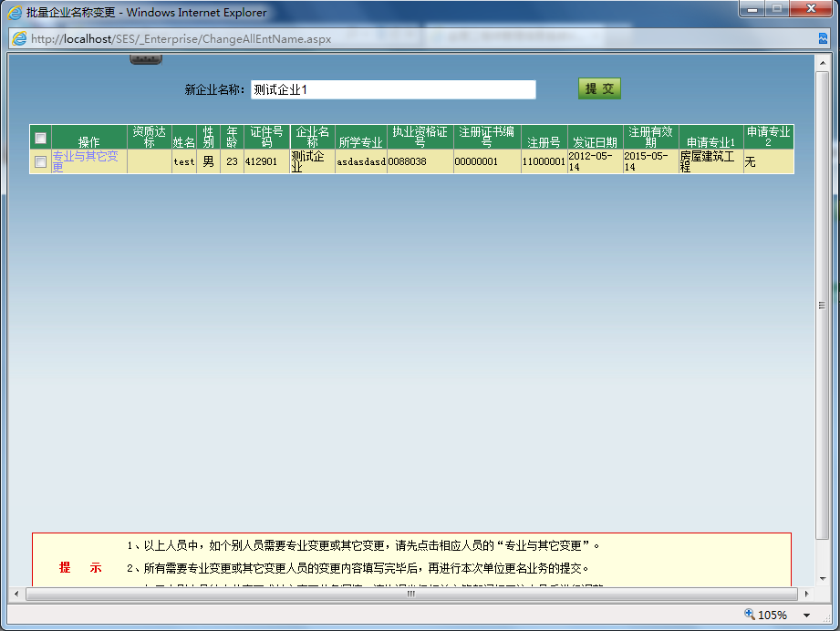Click the horizontal scrollbar right arrow
This screenshot has height=631, width=840.
[x=806, y=594]
